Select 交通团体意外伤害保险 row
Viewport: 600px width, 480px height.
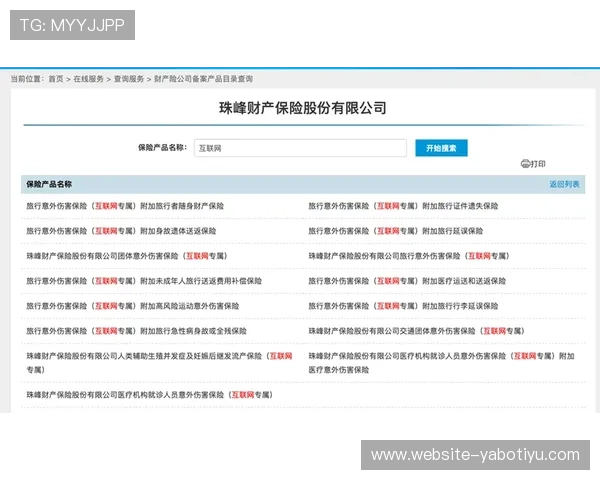[417, 331]
